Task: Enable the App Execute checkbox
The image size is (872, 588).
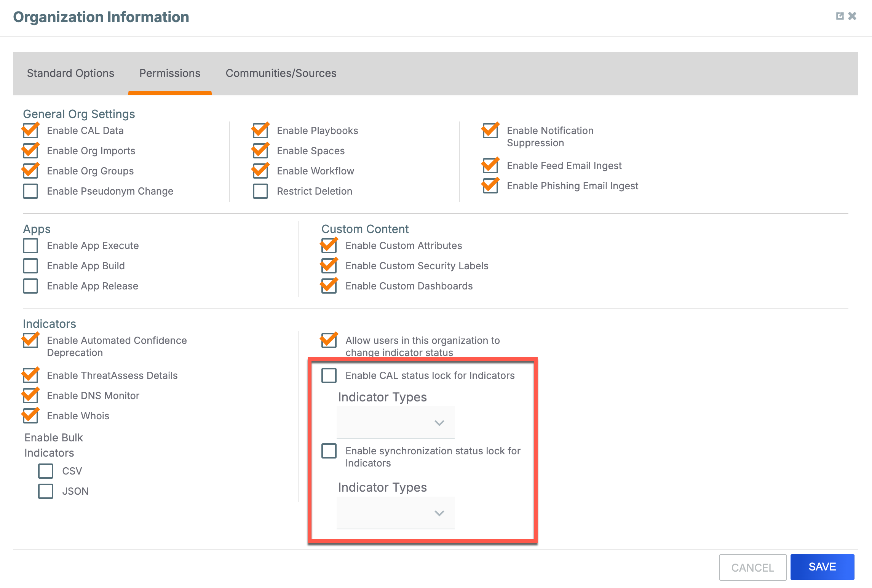Action: click(30, 246)
